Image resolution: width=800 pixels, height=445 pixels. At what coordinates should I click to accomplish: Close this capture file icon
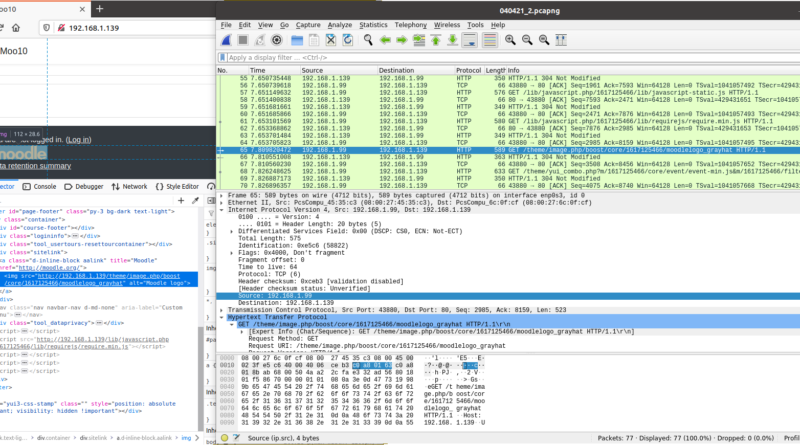tap(331, 40)
